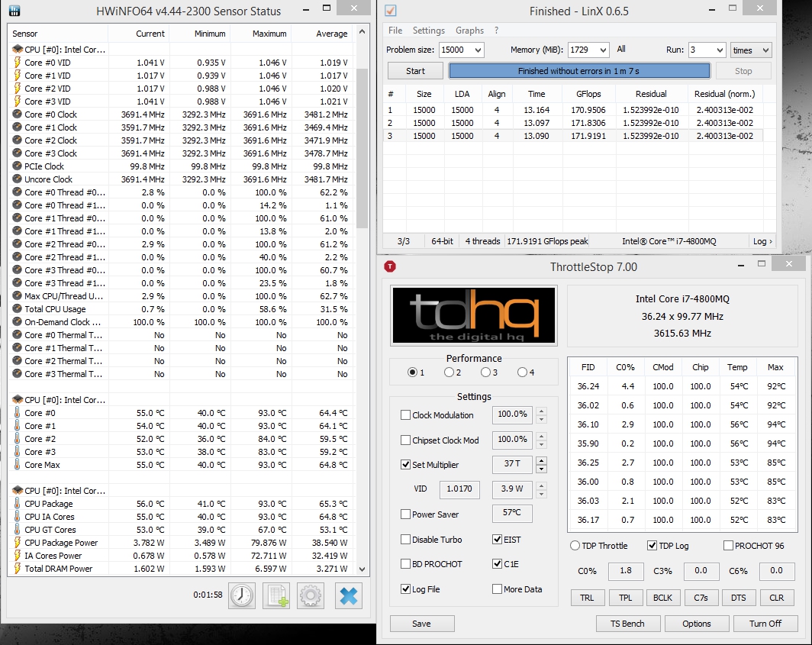Image resolution: width=812 pixels, height=645 pixels.
Task: Decrease the Set Multiplier value
Action: click(x=541, y=469)
